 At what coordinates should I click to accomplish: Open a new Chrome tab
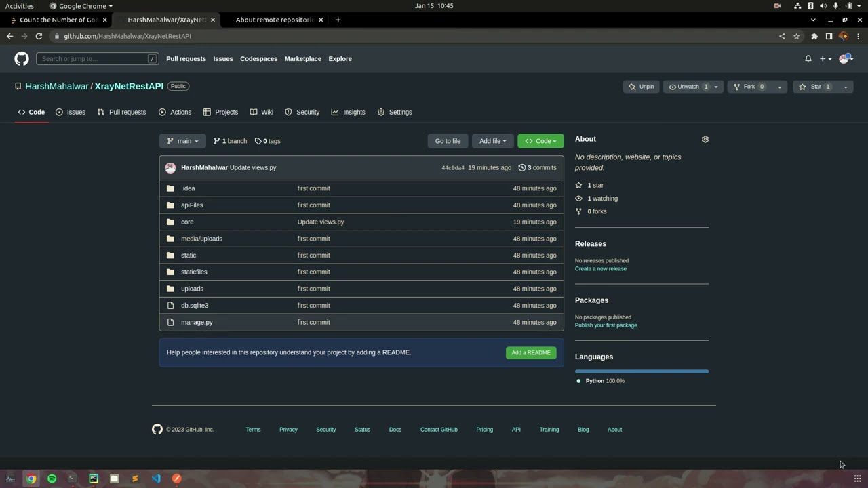338,20
